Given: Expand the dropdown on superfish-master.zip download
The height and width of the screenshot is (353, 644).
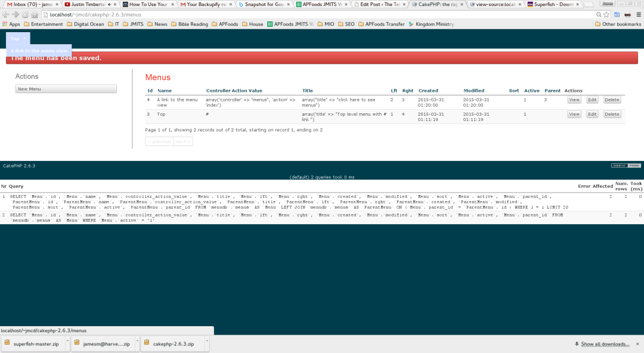Looking at the screenshot, I should click(67, 343).
